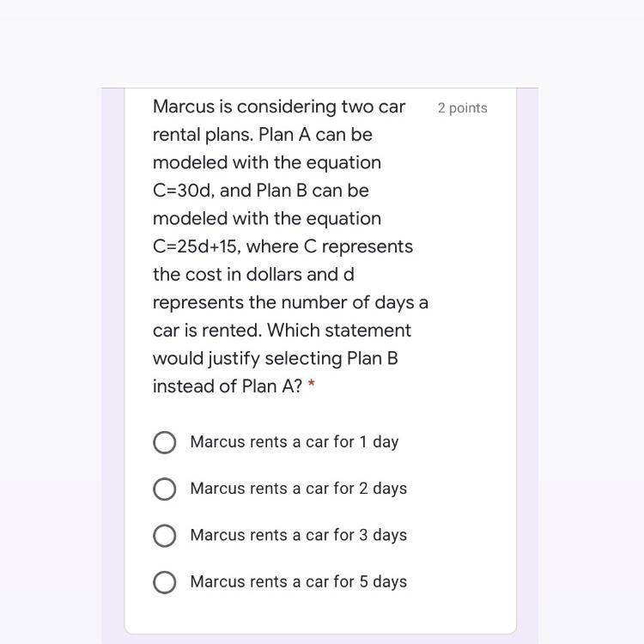The height and width of the screenshot is (644, 644).
Task: Click the line 'represents the number of days a'
Action: click(x=290, y=302)
